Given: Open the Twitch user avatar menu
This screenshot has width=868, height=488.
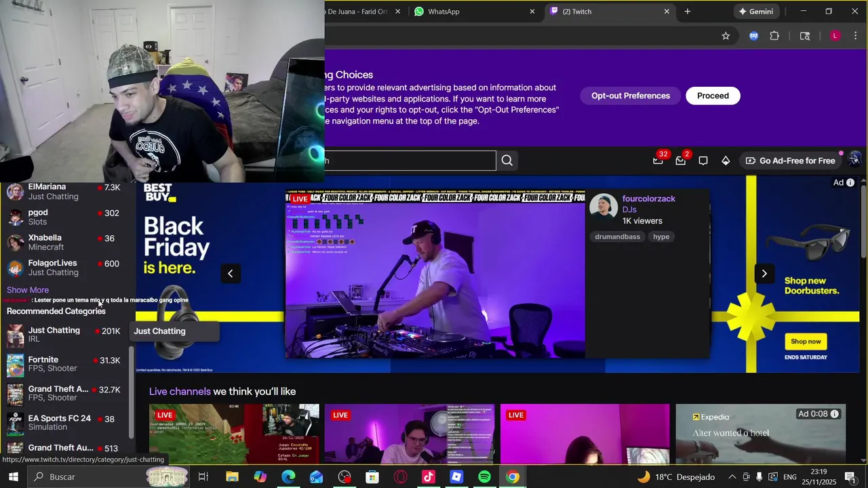Looking at the screenshot, I should click(854, 159).
